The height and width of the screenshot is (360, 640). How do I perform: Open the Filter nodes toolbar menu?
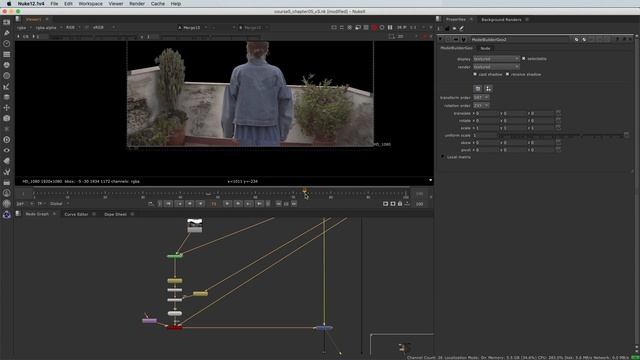[7, 76]
